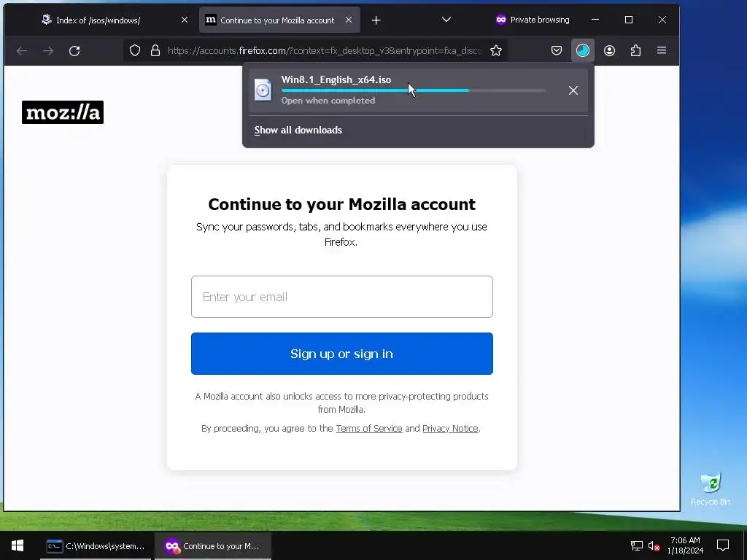
Task: Open the Extensions puzzle icon
Action: click(x=635, y=50)
